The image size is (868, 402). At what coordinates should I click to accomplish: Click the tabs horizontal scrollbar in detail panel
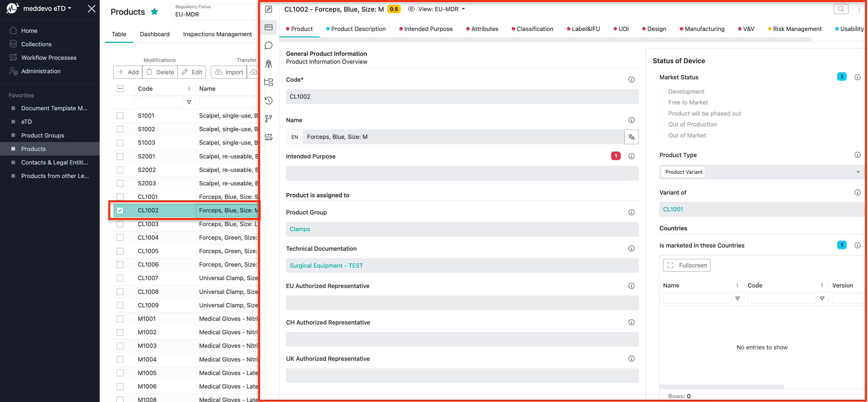click(545, 39)
